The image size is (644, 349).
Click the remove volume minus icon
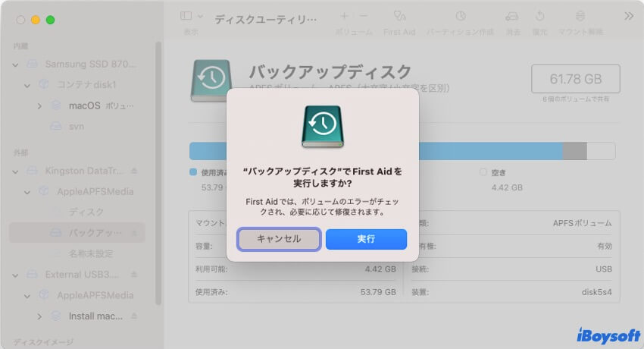coord(364,16)
